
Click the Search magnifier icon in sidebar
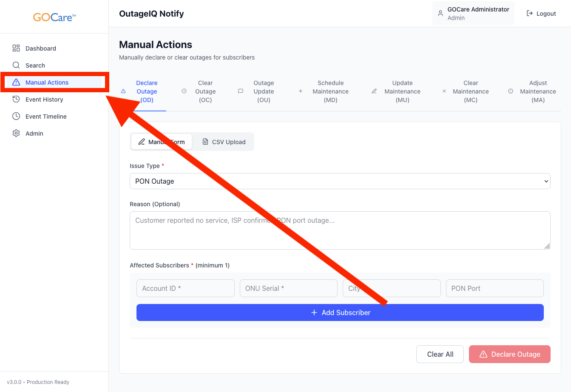pos(16,65)
